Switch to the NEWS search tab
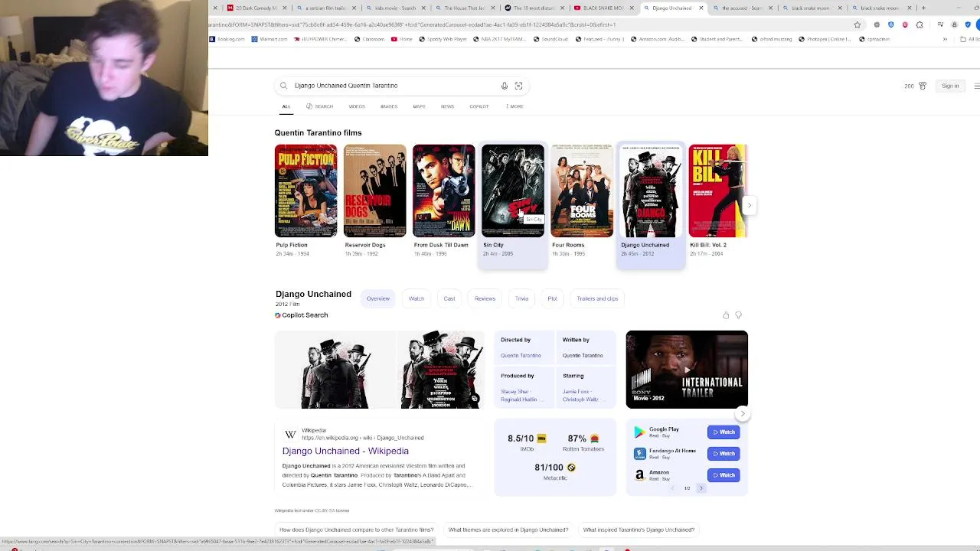The image size is (980, 551). pyautogui.click(x=447, y=106)
